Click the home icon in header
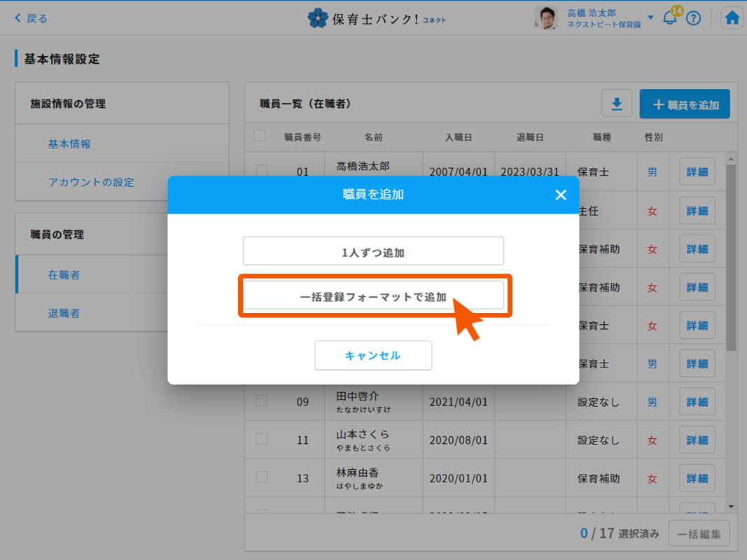This screenshot has width=747, height=560. [x=732, y=18]
